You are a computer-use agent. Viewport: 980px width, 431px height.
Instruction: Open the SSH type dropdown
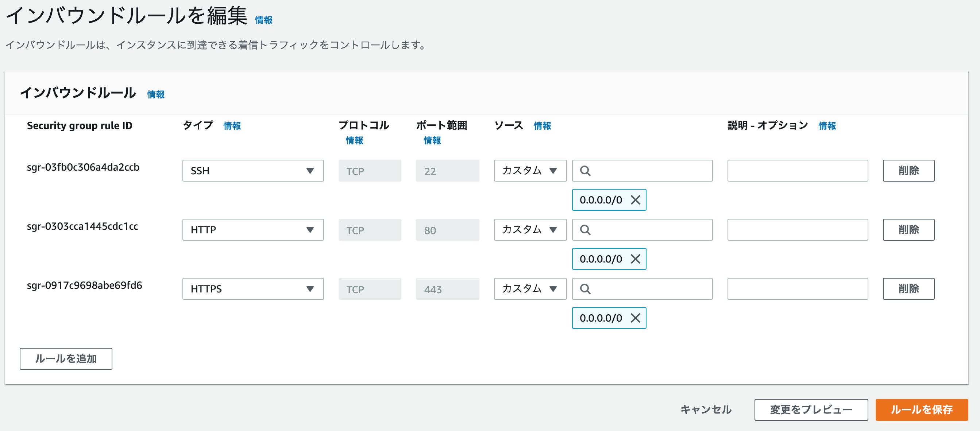[252, 171]
